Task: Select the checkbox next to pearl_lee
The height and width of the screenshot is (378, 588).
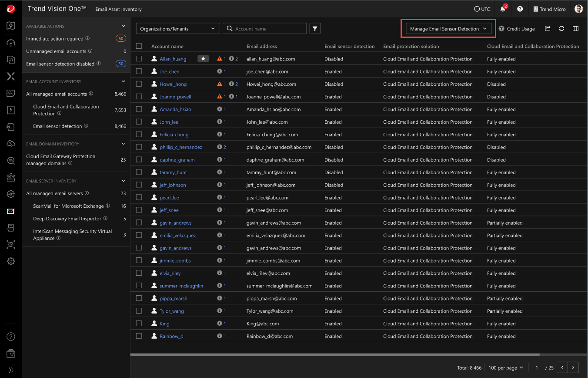Action: tap(139, 197)
